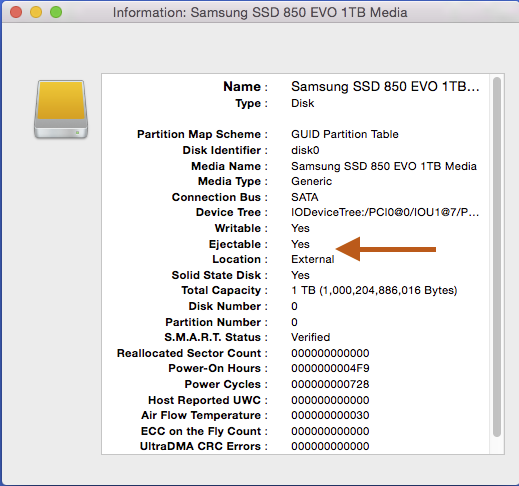Viewport: 519px width, 486px height.
Task: Click the 'Disk Identifier :' label
Action: (225, 150)
